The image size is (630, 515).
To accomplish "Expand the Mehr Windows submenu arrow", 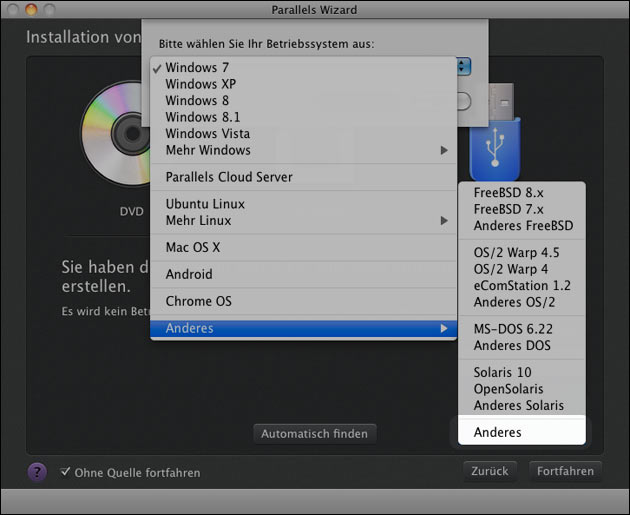I will pyautogui.click(x=444, y=150).
